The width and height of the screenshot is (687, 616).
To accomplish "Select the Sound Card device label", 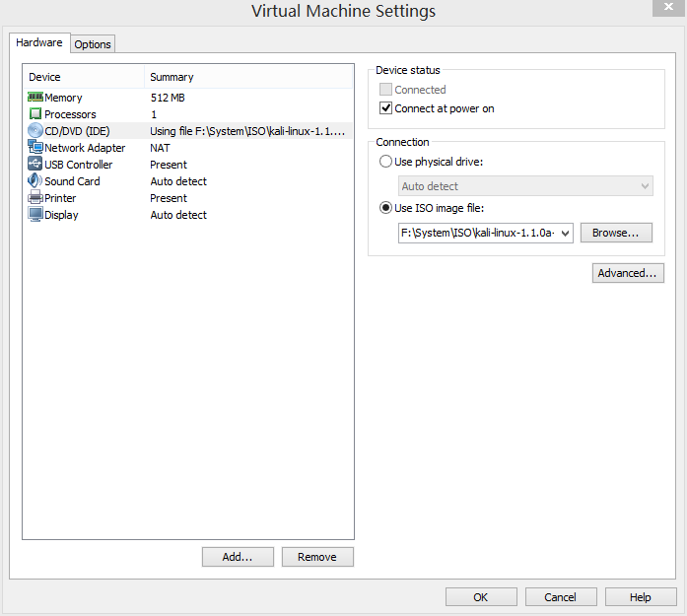I will (72, 181).
